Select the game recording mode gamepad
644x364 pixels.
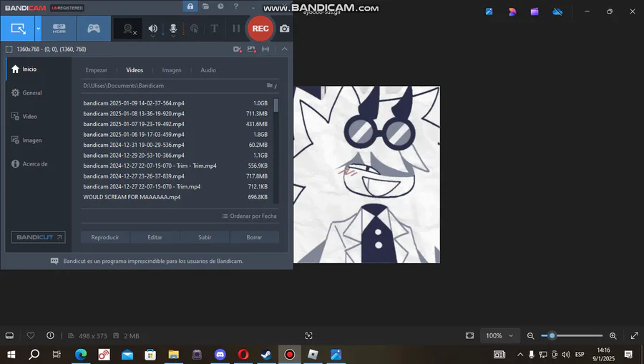point(94,29)
